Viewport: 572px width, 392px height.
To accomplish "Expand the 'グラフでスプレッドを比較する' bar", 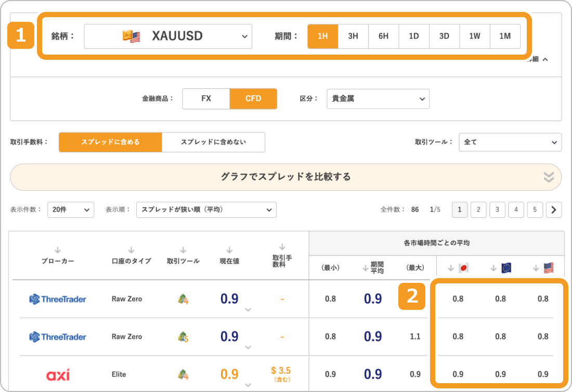I will pyautogui.click(x=285, y=177).
